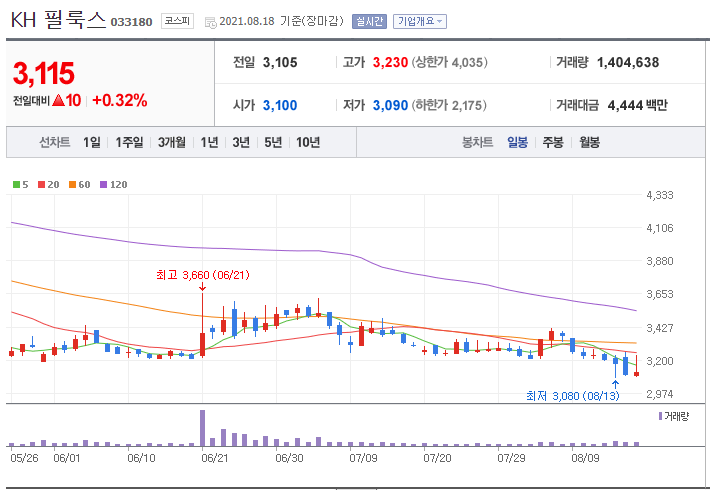710x490 pixels.
Task: Click the 06/30 date label on the axis
Action: coord(289,458)
